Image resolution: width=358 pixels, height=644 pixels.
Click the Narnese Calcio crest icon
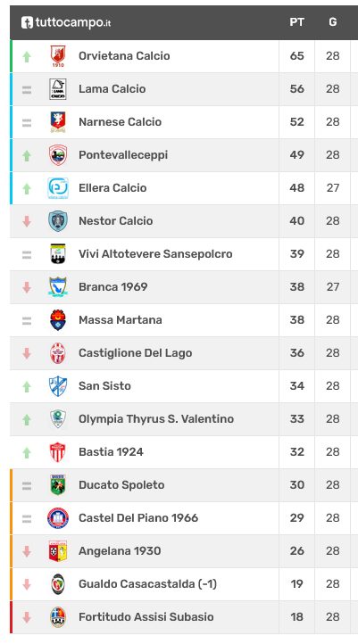click(58, 122)
